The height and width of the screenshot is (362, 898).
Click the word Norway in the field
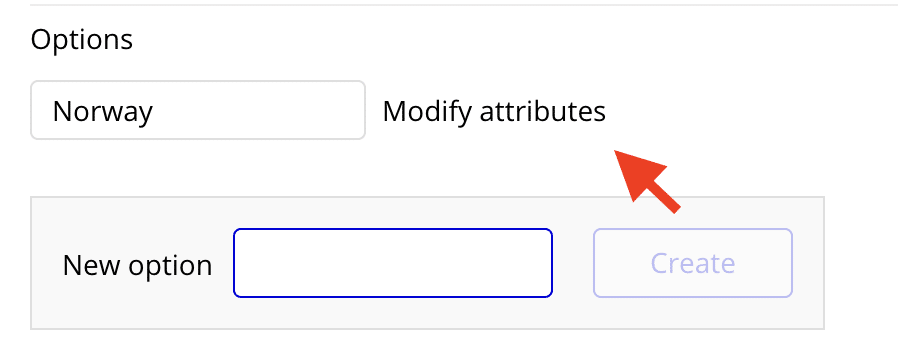point(103,112)
